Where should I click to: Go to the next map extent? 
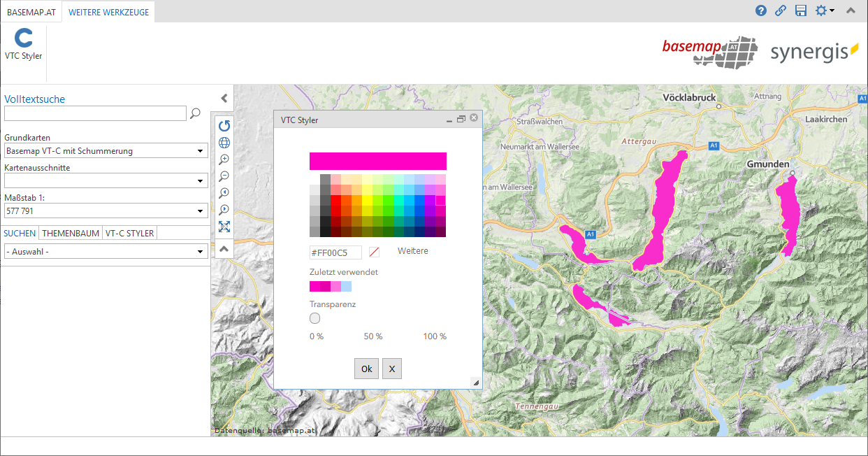pyautogui.click(x=224, y=210)
